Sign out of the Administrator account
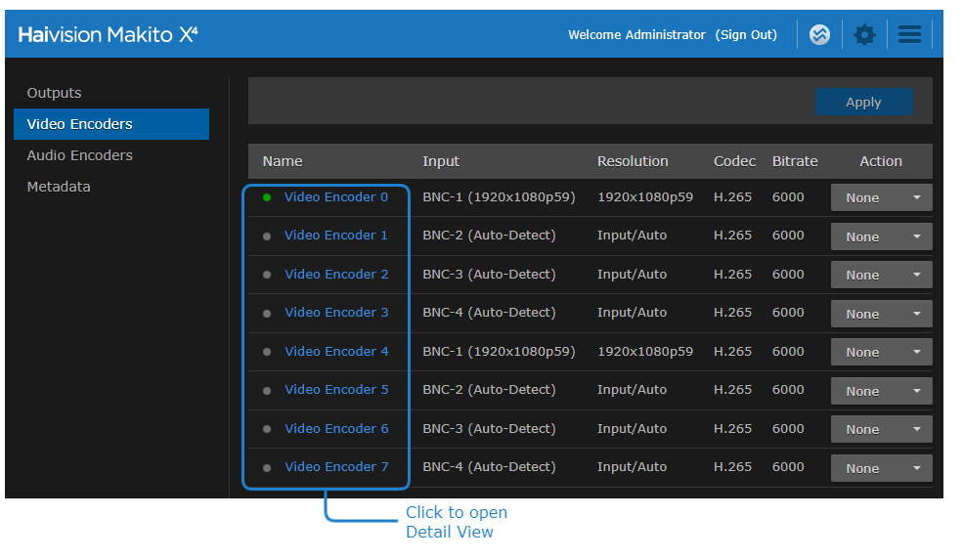Screen dimensions: 963x560 pos(746,35)
